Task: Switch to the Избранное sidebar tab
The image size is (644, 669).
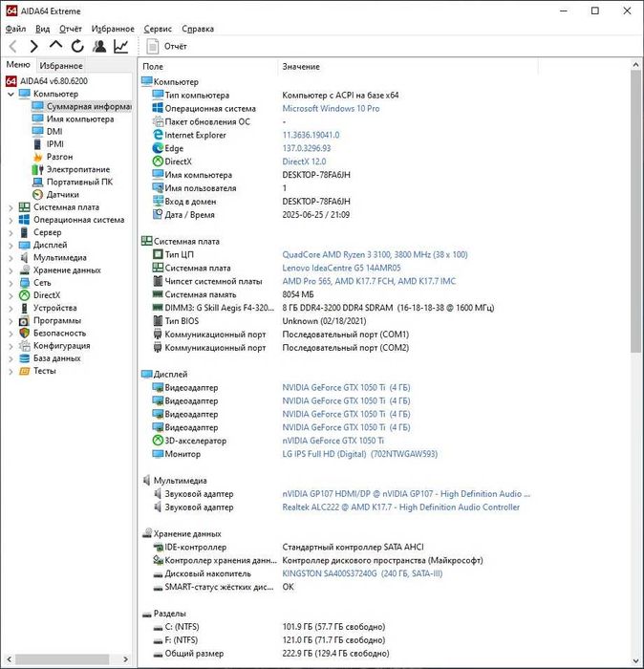Action: click(61, 66)
